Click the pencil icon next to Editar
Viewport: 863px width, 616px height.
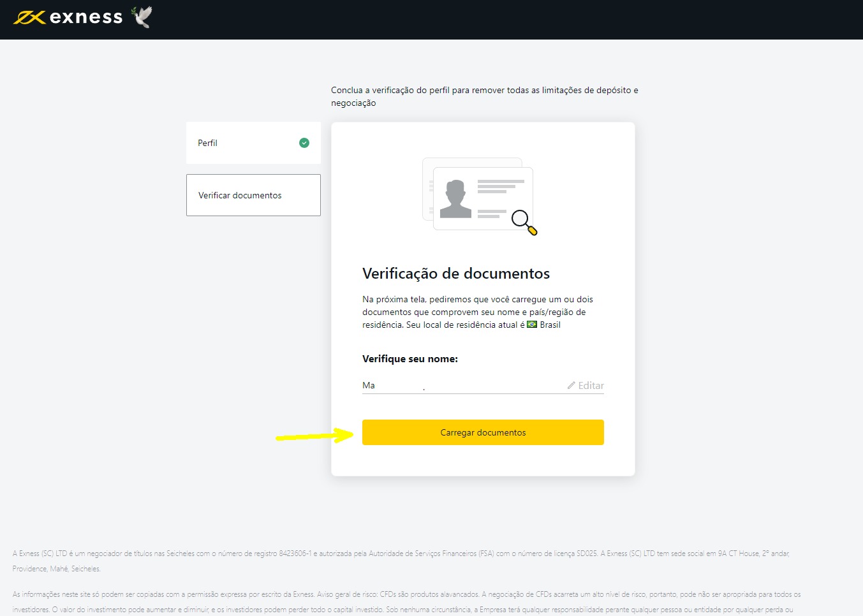point(571,385)
